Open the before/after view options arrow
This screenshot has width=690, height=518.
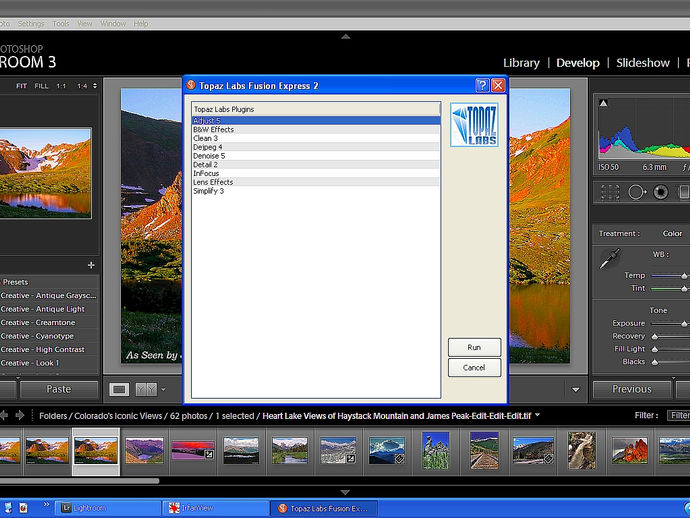163,389
